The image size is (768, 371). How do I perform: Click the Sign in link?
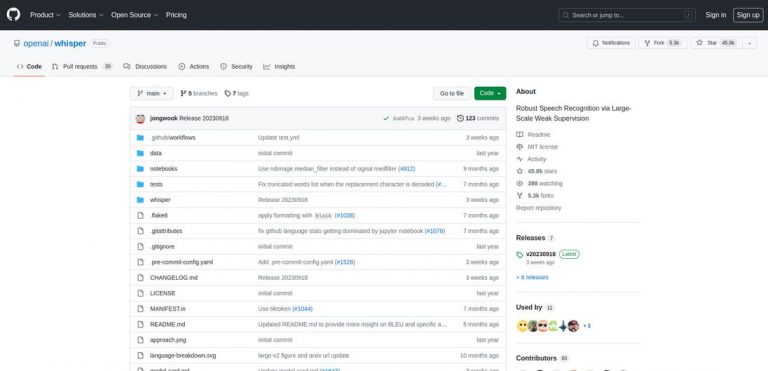click(x=716, y=15)
